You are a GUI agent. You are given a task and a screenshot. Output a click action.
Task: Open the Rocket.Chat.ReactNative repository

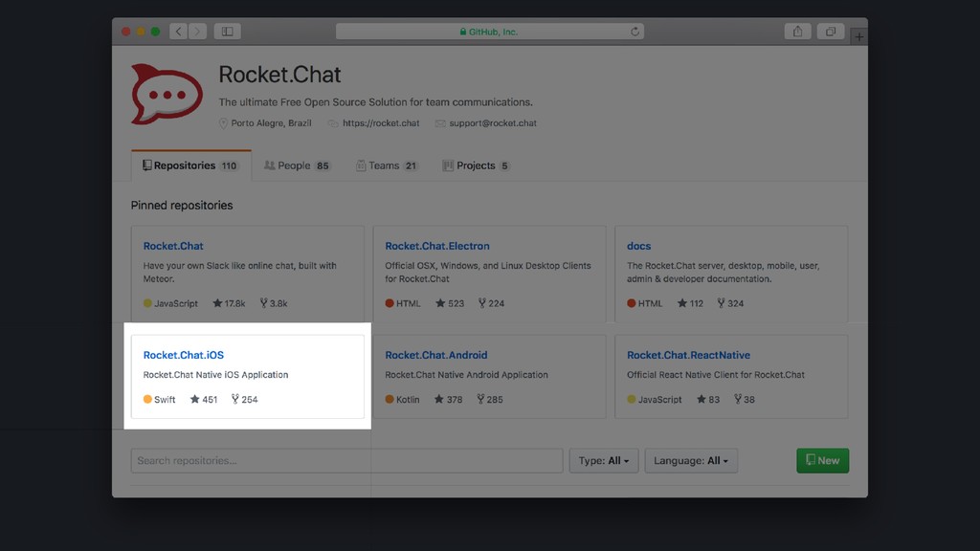click(x=688, y=355)
